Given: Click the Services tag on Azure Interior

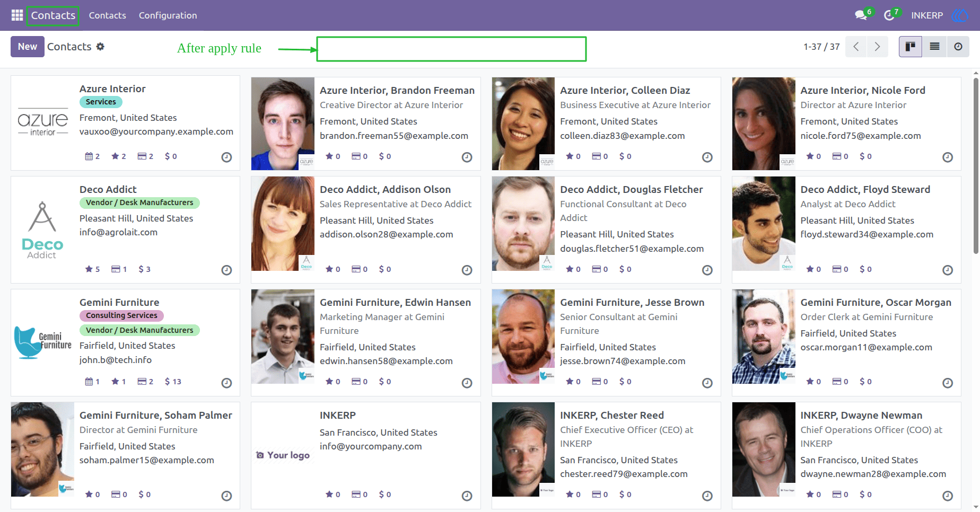Looking at the screenshot, I should point(101,102).
